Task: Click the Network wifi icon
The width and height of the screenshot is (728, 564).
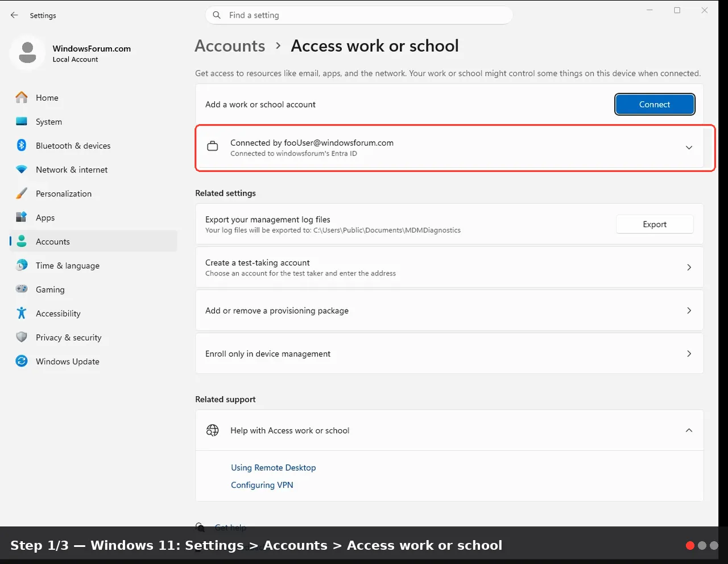Action: (x=22, y=170)
